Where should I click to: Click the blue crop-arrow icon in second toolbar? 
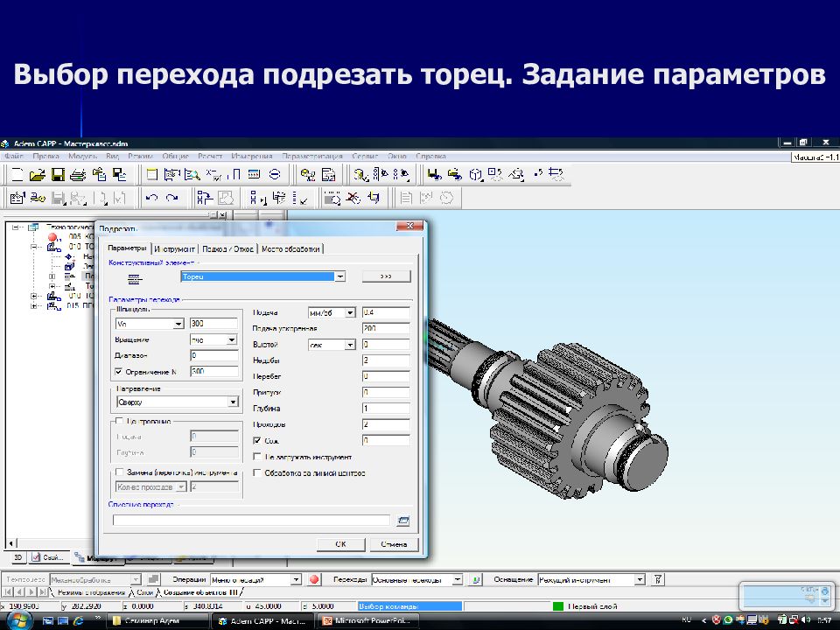point(374,199)
